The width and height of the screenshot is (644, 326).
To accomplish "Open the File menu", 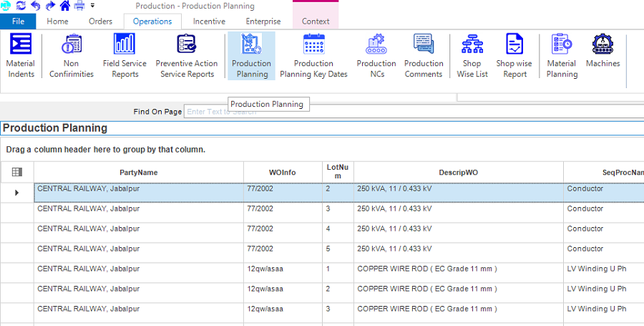I will 18,21.
